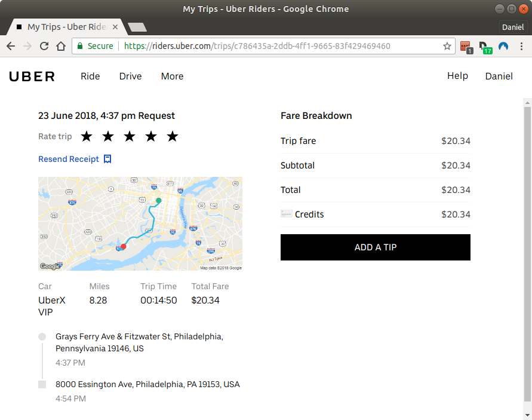532x420 pixels.
Task: Click the Trip fare row label
Action: click(x=298, y=141)
